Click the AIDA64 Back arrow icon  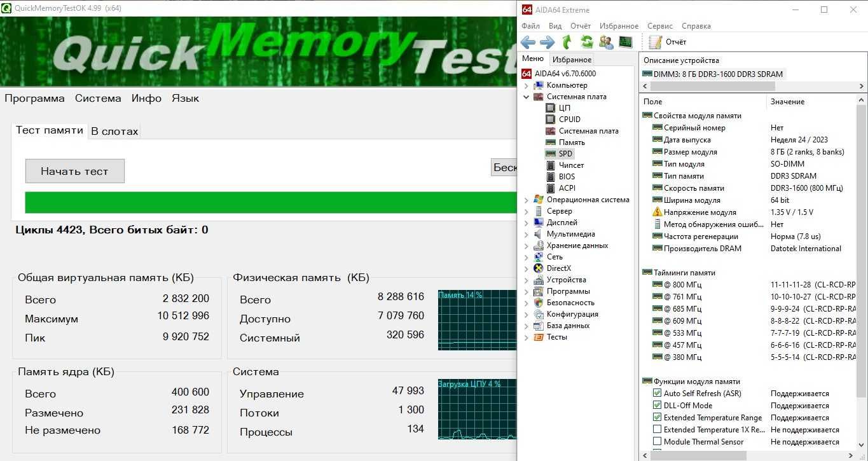528,43
